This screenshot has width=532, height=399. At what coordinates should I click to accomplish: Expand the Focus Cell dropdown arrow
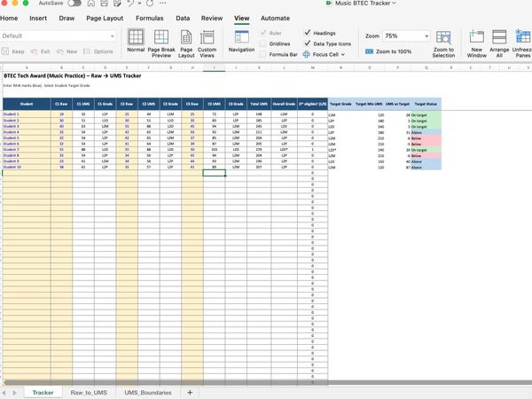(342, 54)
